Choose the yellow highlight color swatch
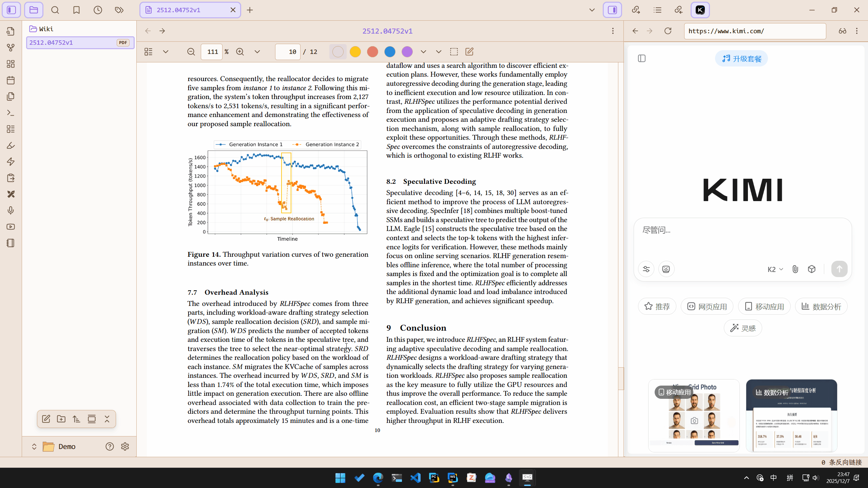The width and height of the screenshot is (868, 488). click(355, 52)
